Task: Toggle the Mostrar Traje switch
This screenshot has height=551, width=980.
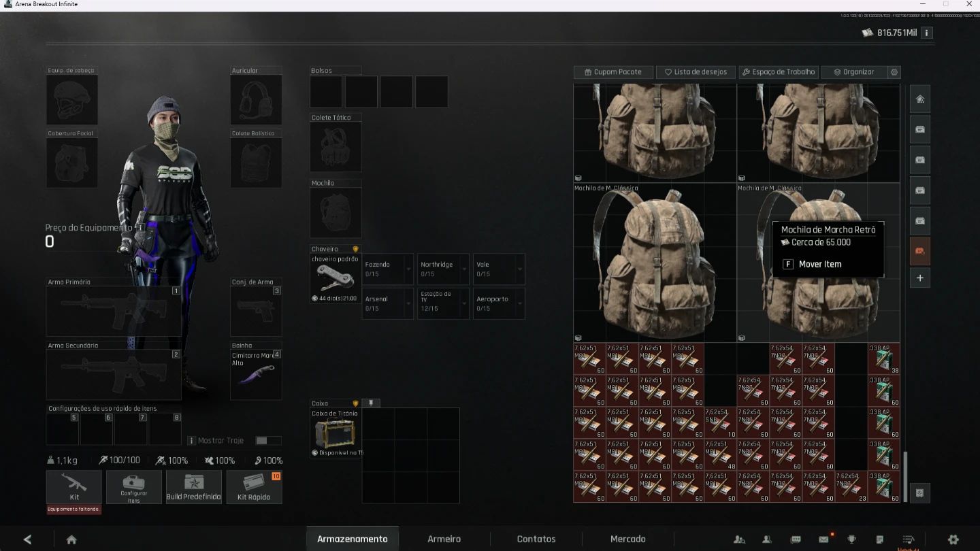Action: (x=268, y=441)
